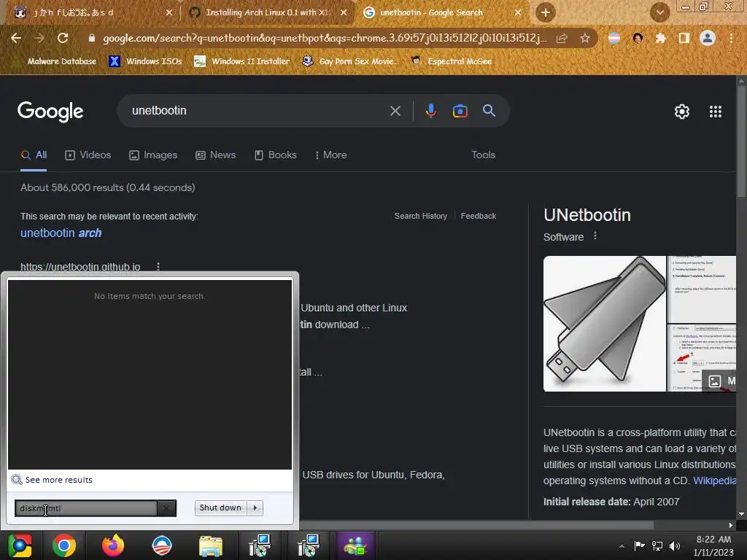This screenshot has width=747, height=560.
Task: Open the purple people icon on taskbar
Action: [x=355, y=545]
